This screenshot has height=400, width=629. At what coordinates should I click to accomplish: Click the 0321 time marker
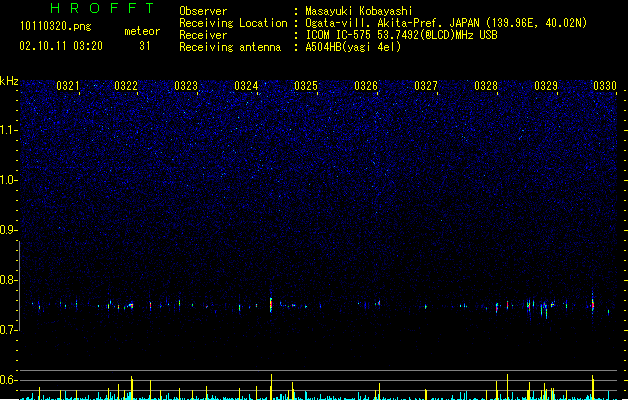tap(67, 86)
